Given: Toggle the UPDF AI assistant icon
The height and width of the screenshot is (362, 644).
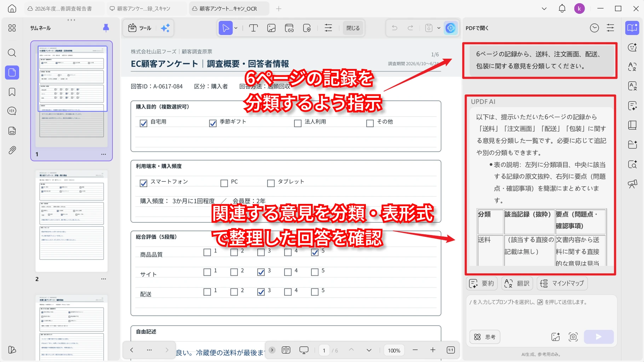Looking at the screenshot, I should point(450,28).
